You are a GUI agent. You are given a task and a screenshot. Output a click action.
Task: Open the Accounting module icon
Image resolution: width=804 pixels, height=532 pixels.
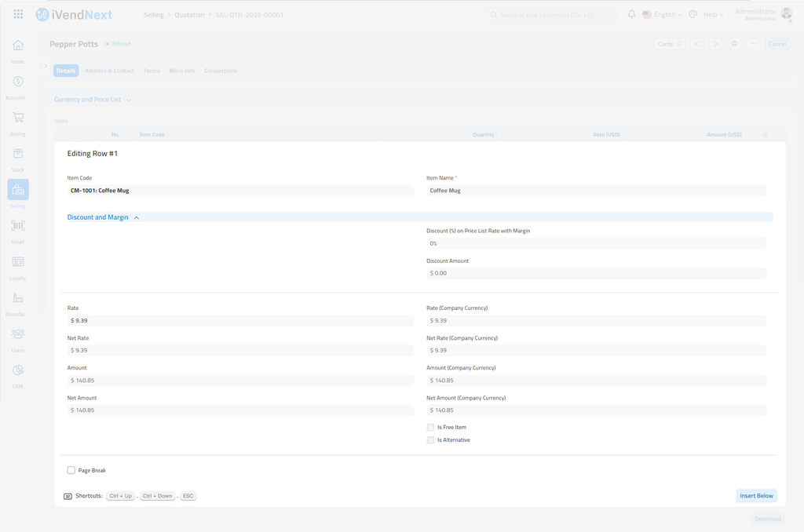(17, 82)
